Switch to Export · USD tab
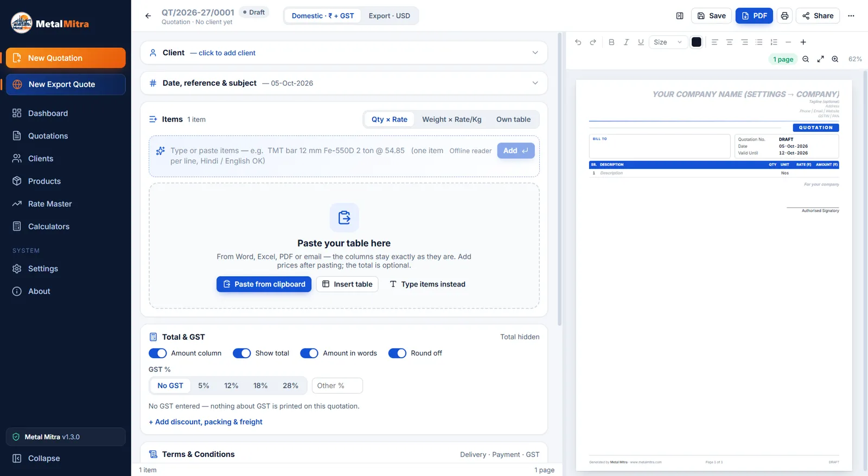The width and height of the screenshot is (868, 476). coord(389,16)
